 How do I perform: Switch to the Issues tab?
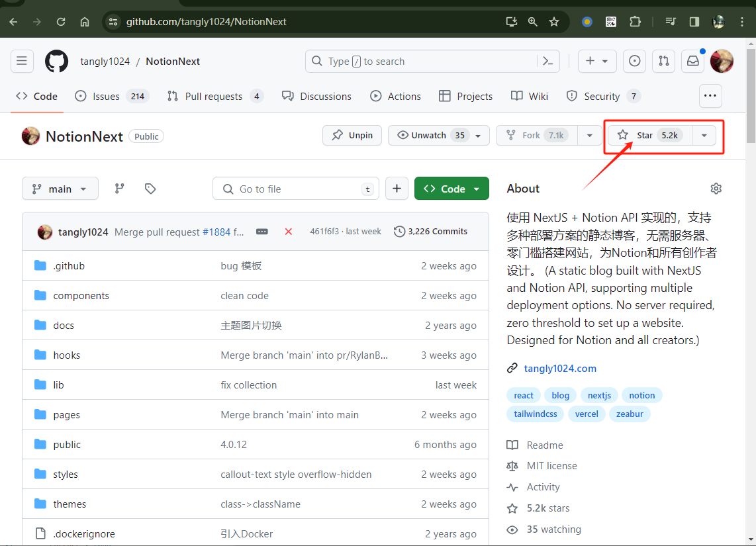pyautogui.click(x=112, y=97)
